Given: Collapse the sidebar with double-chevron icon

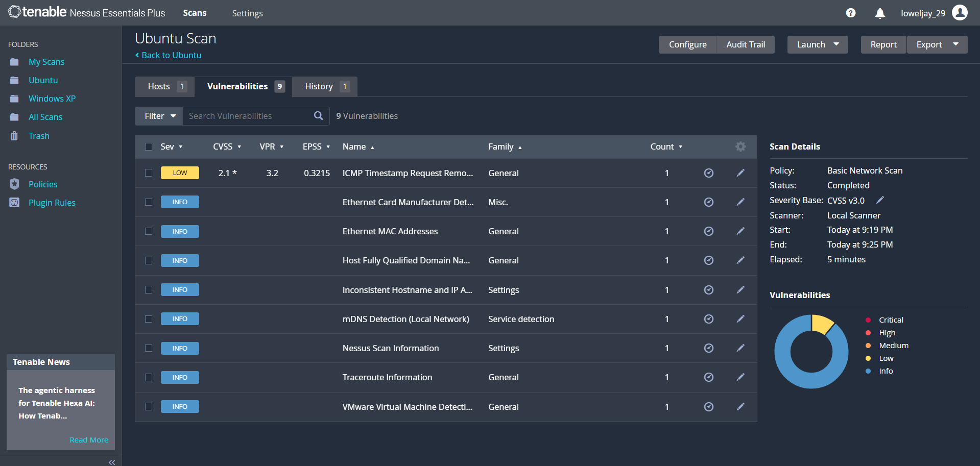Looking at the screenshot, I should point(112,462).
